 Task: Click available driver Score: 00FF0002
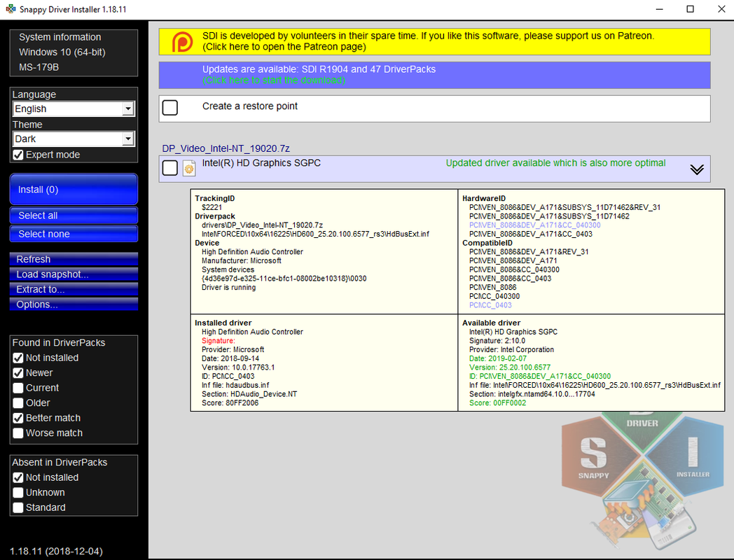(x=497, y=402)
